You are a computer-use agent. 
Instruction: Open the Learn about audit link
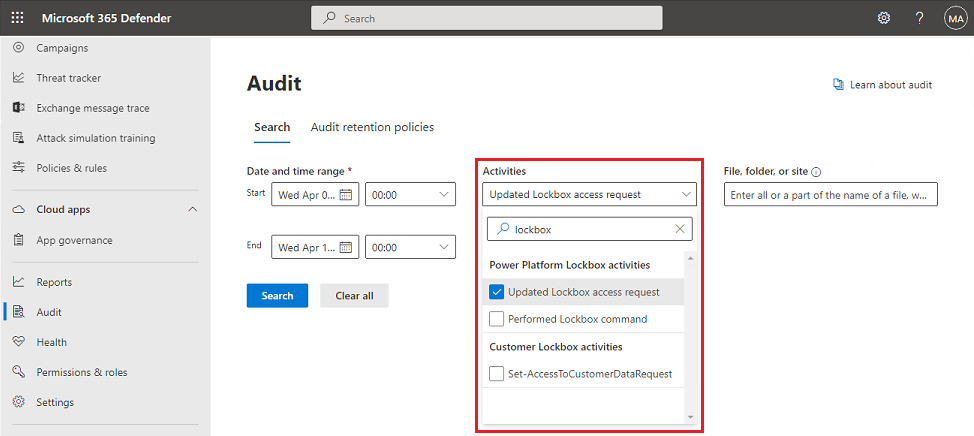point(883,85)
